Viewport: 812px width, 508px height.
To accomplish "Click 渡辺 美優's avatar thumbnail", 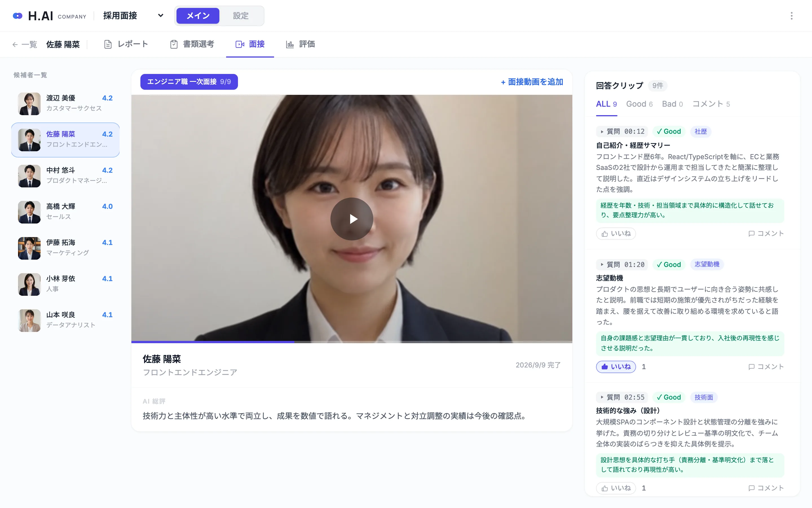I will click(29, 104).
